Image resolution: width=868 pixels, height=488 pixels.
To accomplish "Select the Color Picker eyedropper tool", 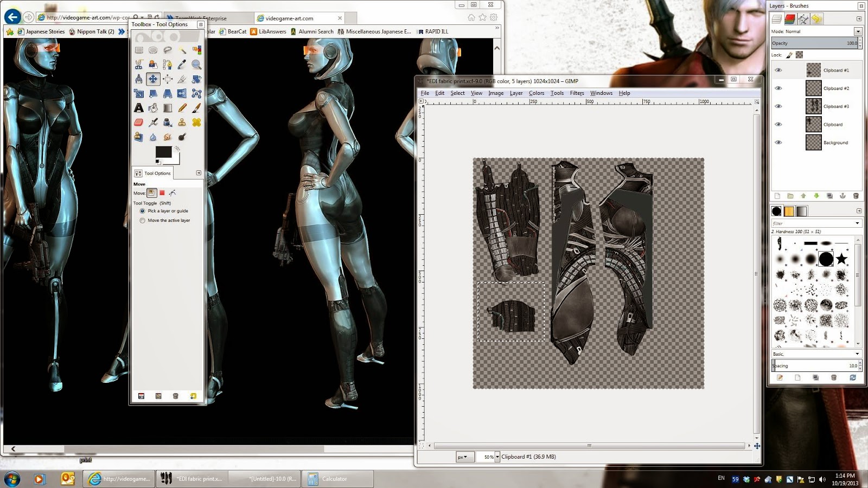I will coord(182,65).
